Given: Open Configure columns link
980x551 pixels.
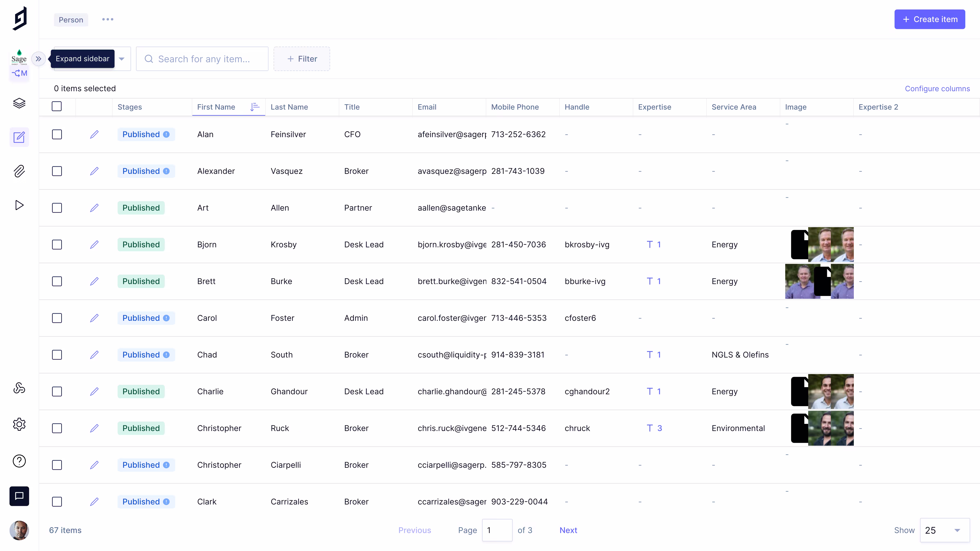Looking at the screenshot, I should pyautogui.click(x=937, y=89).
